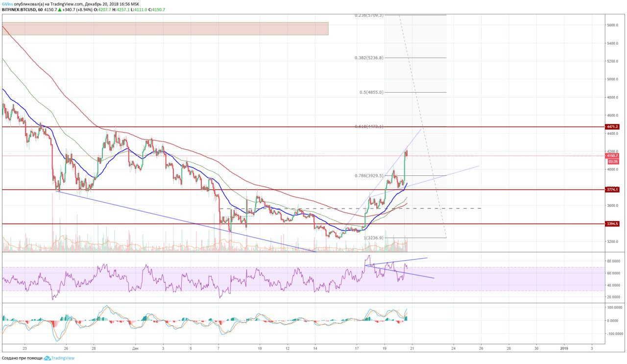Screen dimensions: 627x364
Task: Click Fibonacci label 0.618(4473.1)
Action: pos(369,126)
